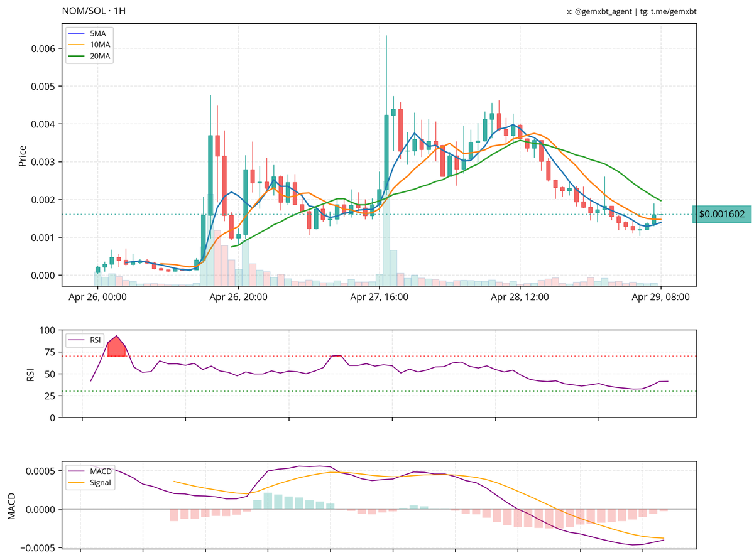Hide the RSI line via its legend entry

coord(96,341)
